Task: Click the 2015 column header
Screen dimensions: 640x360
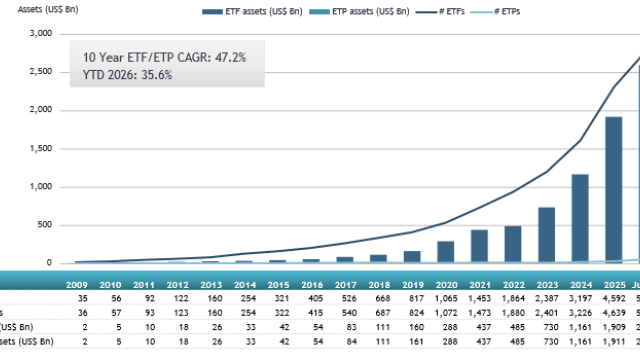Action: point(278,285)
